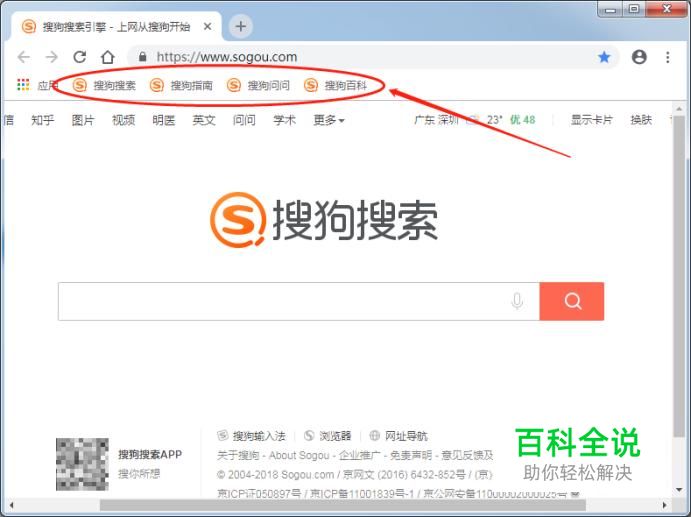Open the 搜狗百科 bookmark
The width and height of the screenshot is (691, 517).
pyautogui.click(x=335, y=85)
